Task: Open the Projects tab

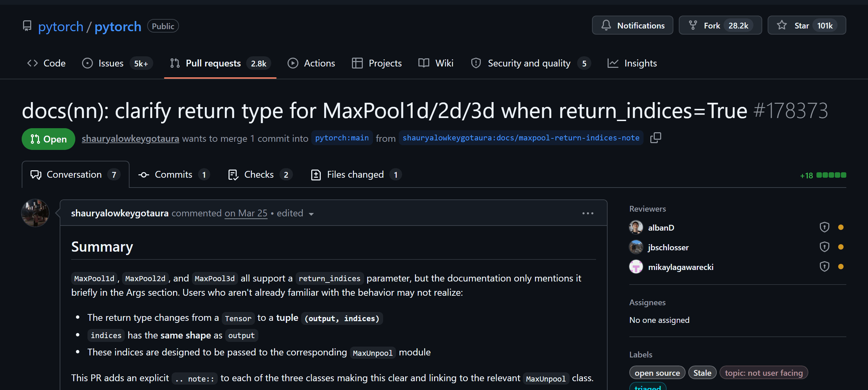Action: point(377,63)
